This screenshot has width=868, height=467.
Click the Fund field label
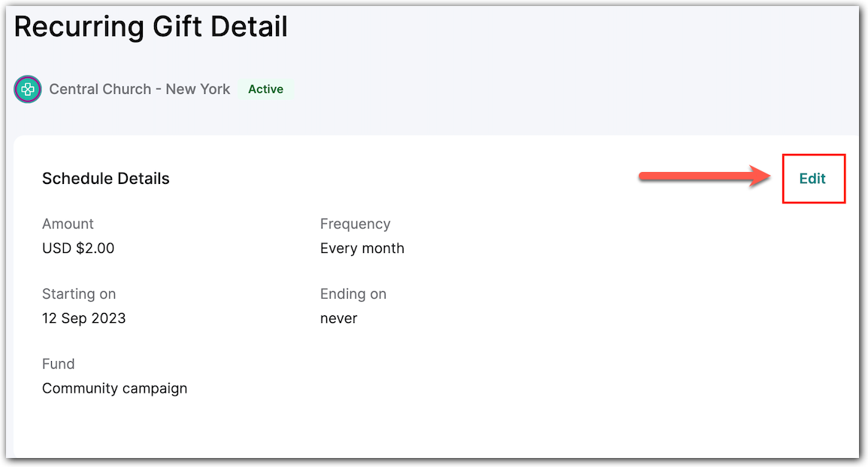point(58,363)
